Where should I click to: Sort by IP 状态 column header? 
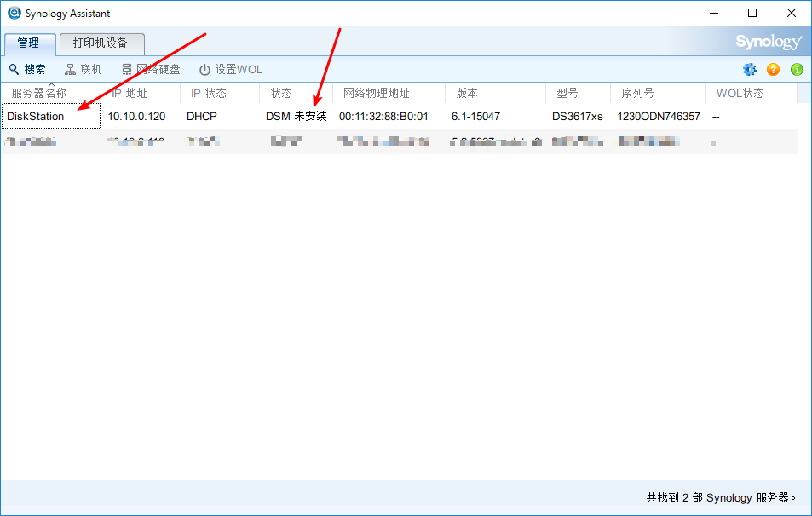tap(220, 93)
